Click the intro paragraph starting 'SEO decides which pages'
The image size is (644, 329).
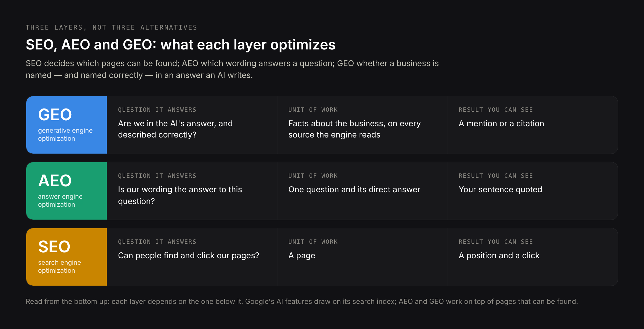click(x=232, y=69)
